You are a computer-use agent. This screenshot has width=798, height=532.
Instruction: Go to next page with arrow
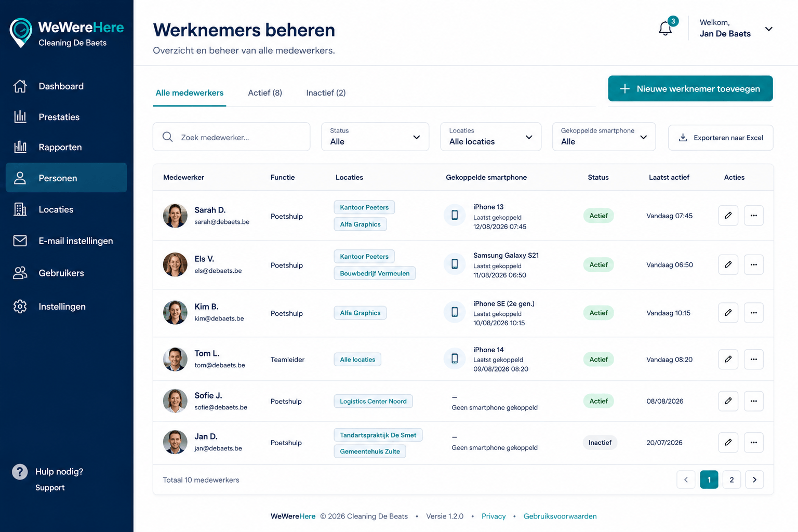pos(754,480)
